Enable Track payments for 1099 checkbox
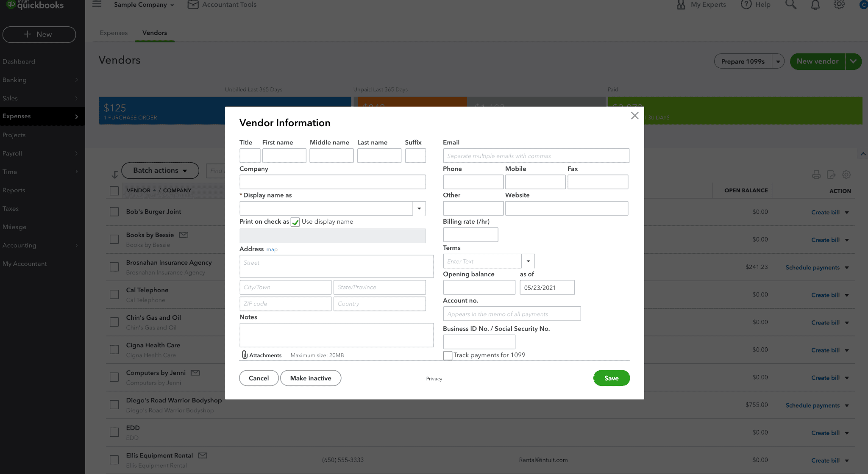868x474 pixels. click(x=448, y=355)
